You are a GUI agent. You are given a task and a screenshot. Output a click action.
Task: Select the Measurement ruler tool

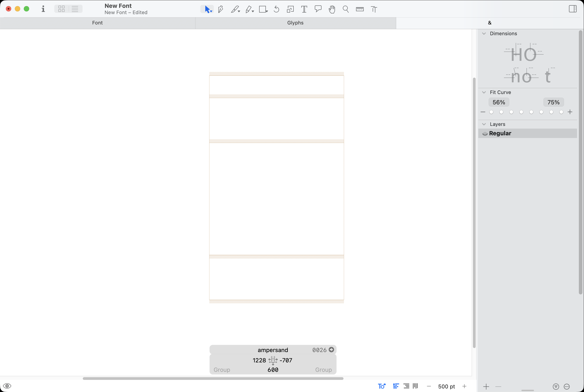click(x=360, y=9)
